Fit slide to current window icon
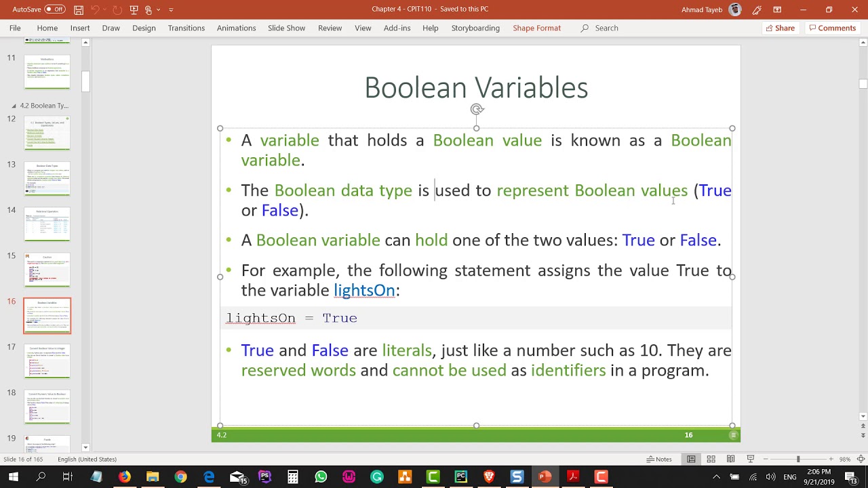868x488 pixels. 861,459
